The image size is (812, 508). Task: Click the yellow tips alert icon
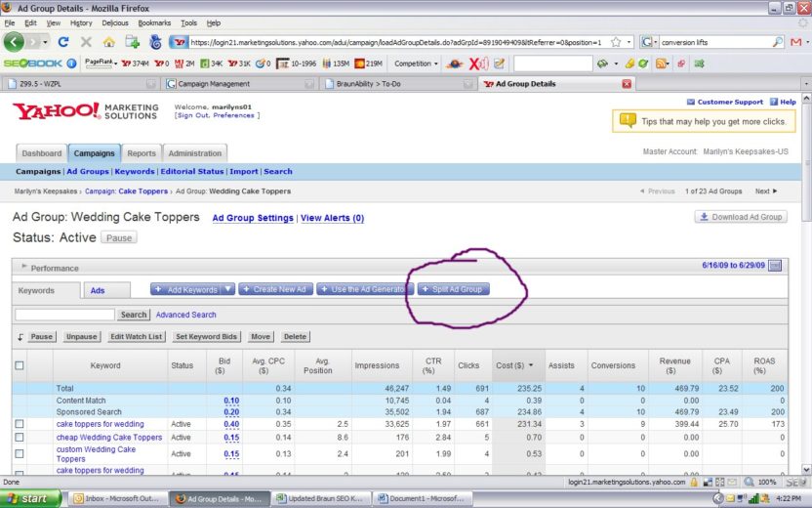point(628,120)
